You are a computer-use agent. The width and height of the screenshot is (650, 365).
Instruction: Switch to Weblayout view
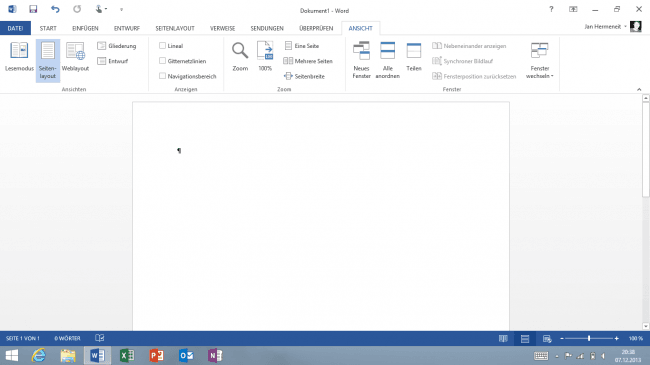point(75,57)
